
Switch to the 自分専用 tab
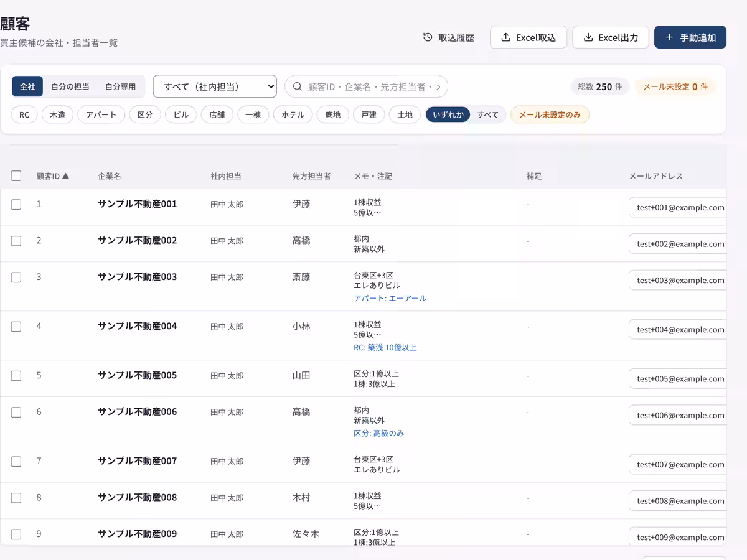pyautogui.click(x=120, y=86)
